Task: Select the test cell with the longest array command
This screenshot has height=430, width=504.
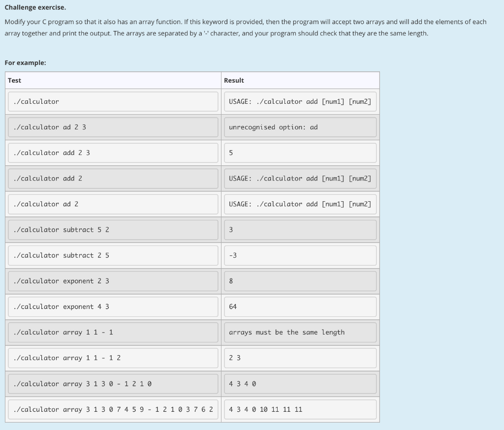Action: 113,409
